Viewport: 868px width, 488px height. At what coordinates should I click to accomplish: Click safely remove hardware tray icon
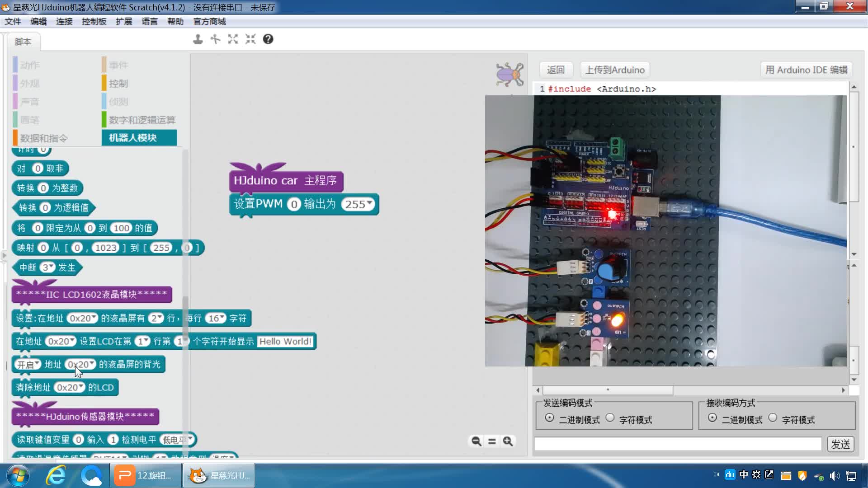819,476
